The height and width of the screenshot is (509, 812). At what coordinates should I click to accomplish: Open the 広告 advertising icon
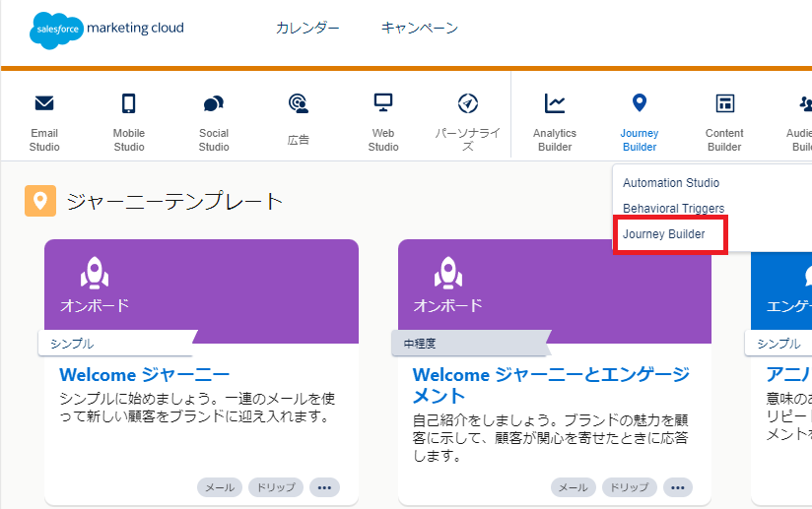point(299,103)
